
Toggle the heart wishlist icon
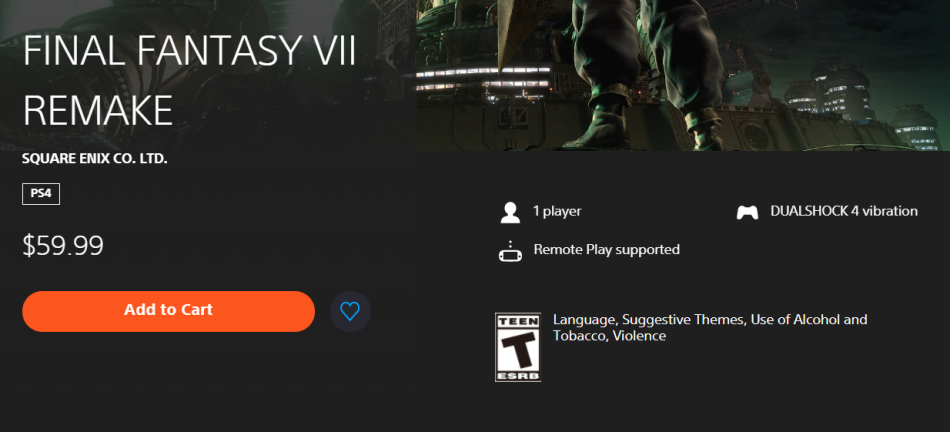click(x=350, y=311)
